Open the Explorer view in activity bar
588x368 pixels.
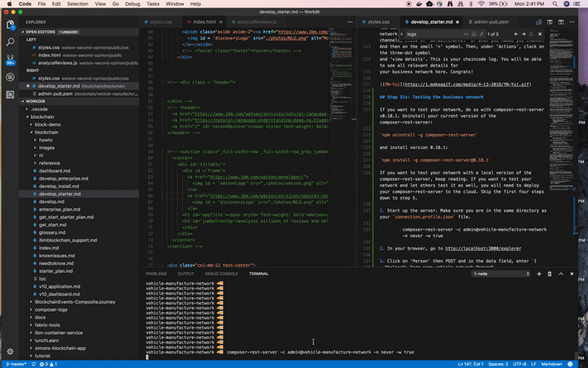pyautogui.click(x=11, y=24)
